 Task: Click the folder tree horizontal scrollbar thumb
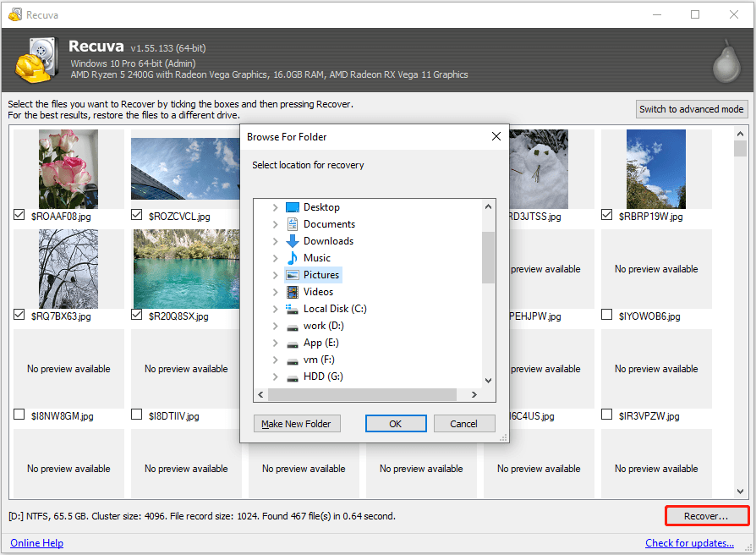[362, 394]
